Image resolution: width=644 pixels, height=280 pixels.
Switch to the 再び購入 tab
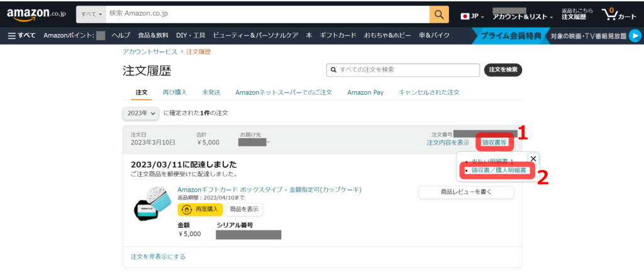pyautogui.click(x=175, y=92)
